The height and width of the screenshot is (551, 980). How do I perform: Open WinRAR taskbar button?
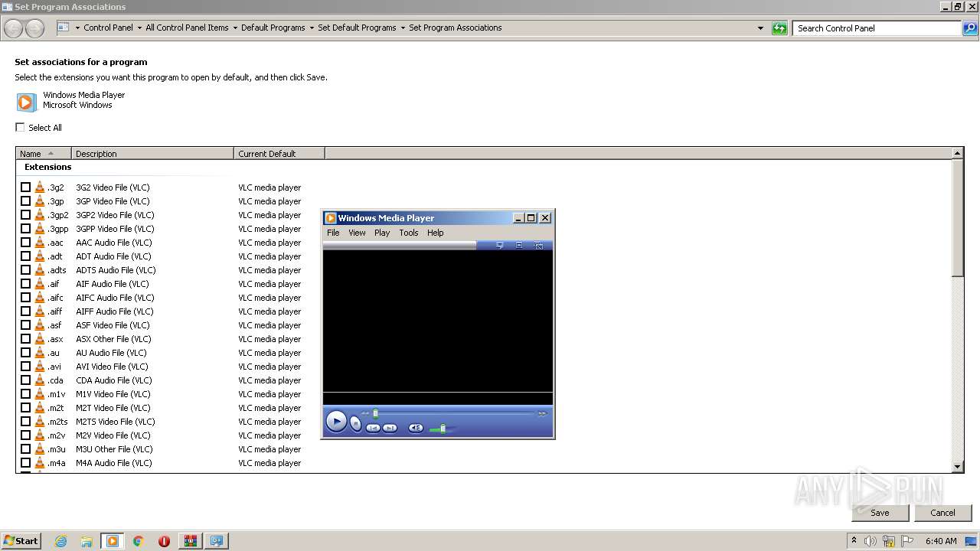click(190, 541)
